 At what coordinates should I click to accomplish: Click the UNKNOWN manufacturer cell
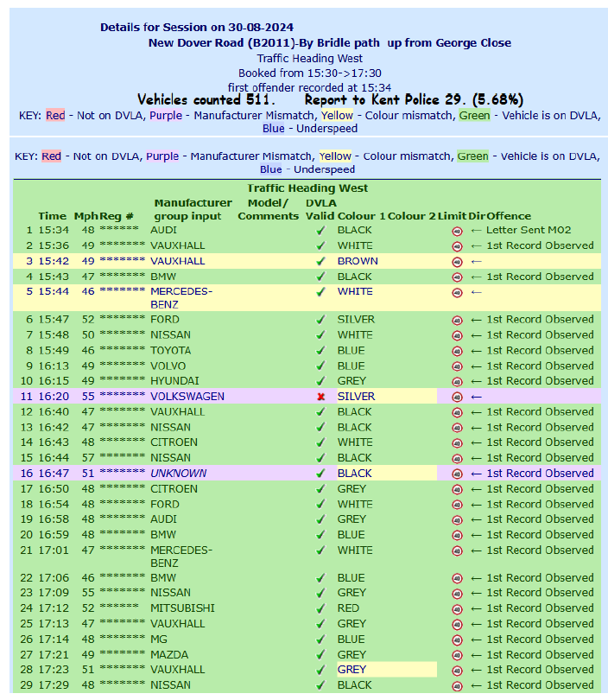(x=179, y=474)
